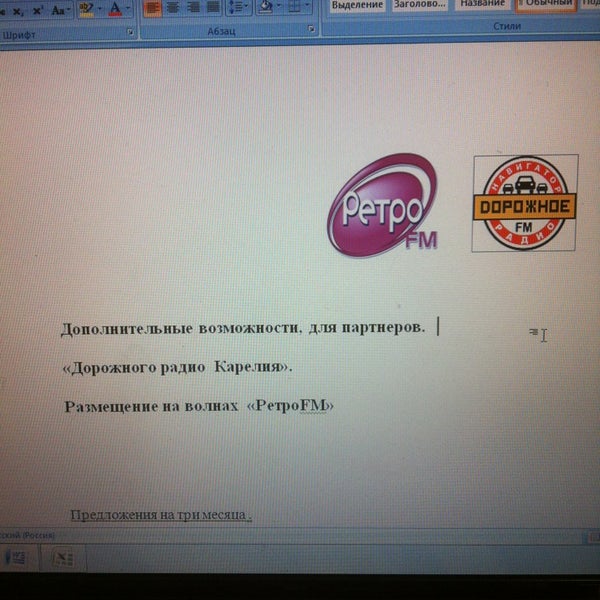
Task: Apply paragraph shading fill
Action: [266, 7]
